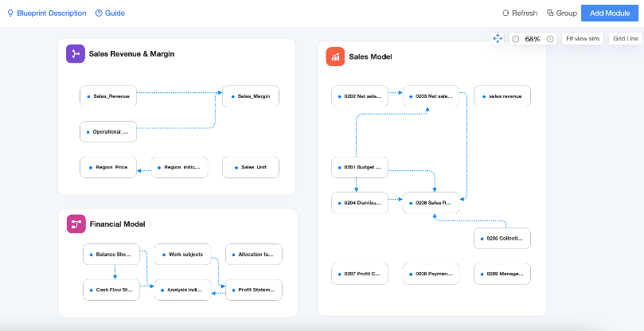Select the 0201 Budget node
The image size is (644, 331).
pos(360,168)
